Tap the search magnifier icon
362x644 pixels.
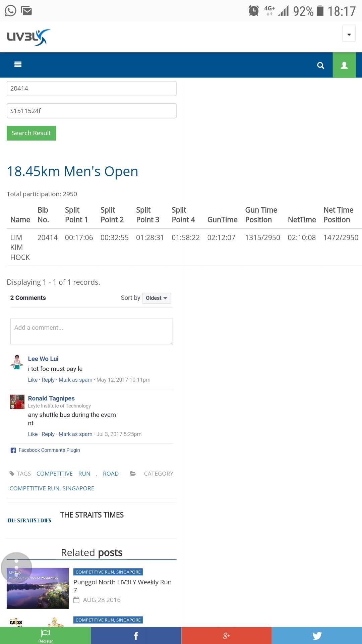320,65
